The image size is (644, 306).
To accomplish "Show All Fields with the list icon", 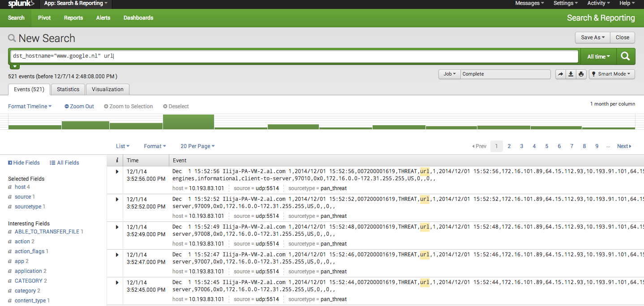I will coord(64,162).
